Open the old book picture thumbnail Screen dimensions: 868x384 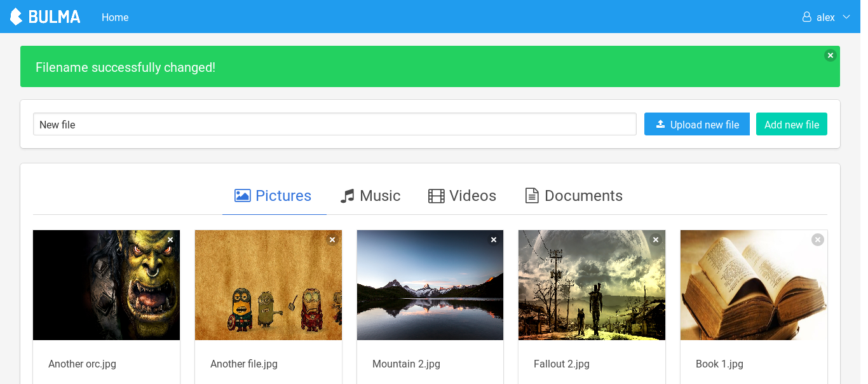754,285
